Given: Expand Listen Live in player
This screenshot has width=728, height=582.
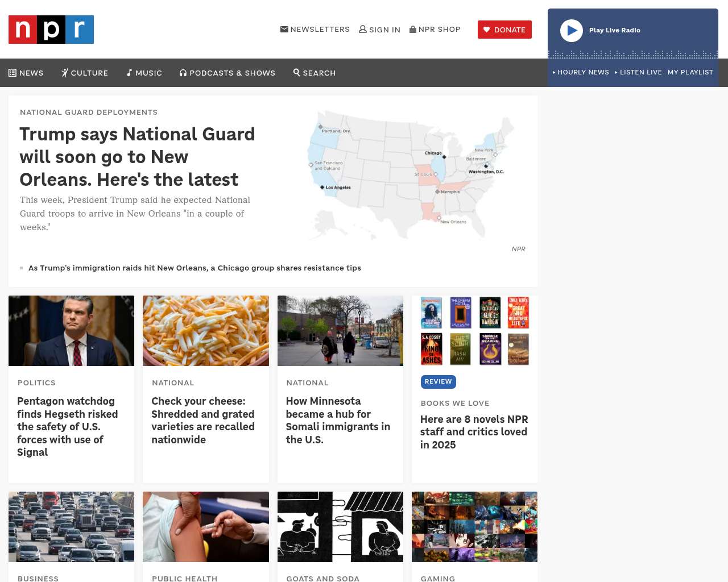Looking at the screenshot, I should point(638,72).
